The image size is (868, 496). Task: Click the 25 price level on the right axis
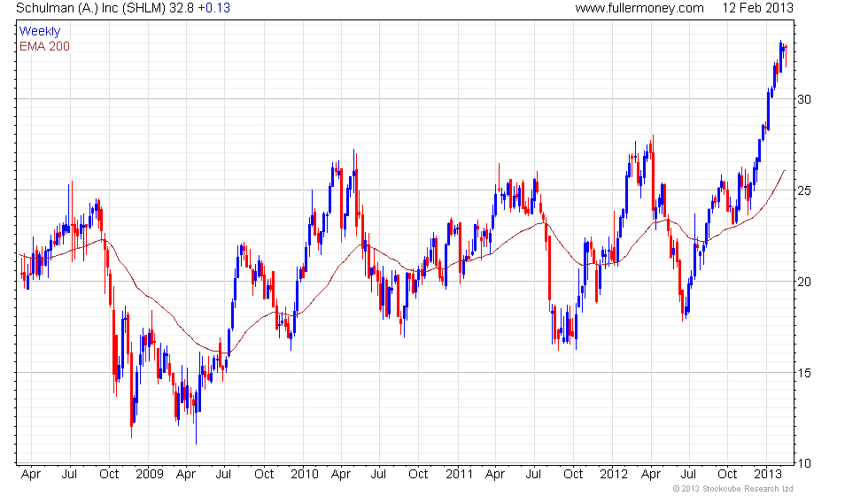pos(804,190)
